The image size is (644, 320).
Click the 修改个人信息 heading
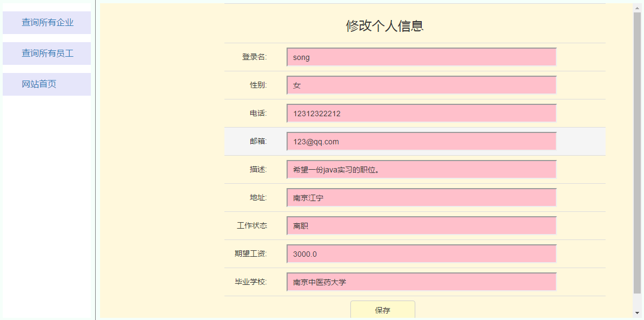point(384,26)
